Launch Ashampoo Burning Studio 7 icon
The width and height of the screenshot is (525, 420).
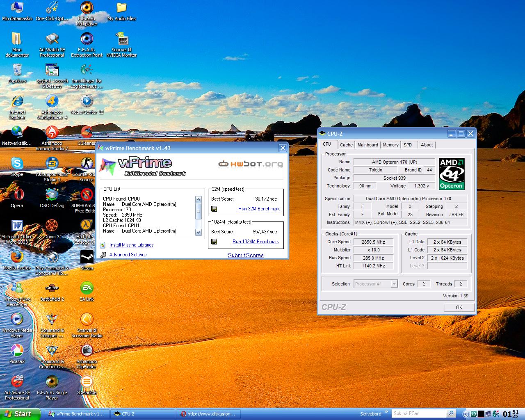coord(52,132)
